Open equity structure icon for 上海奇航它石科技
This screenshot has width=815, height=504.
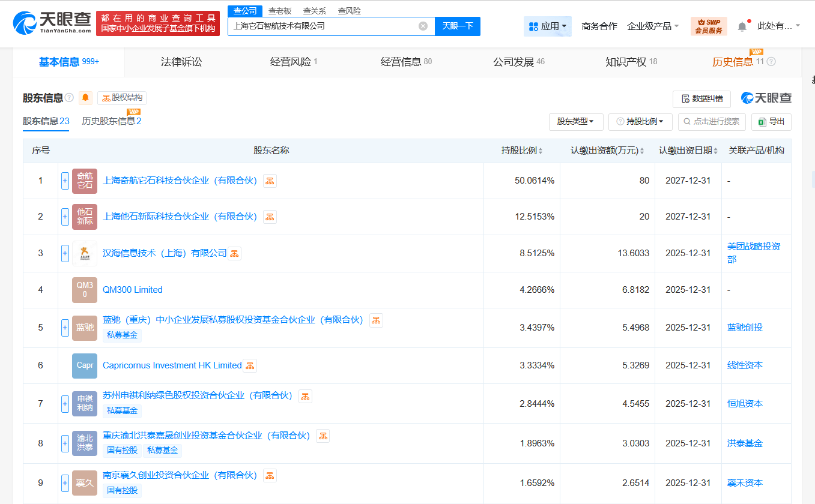pos(270,181)
